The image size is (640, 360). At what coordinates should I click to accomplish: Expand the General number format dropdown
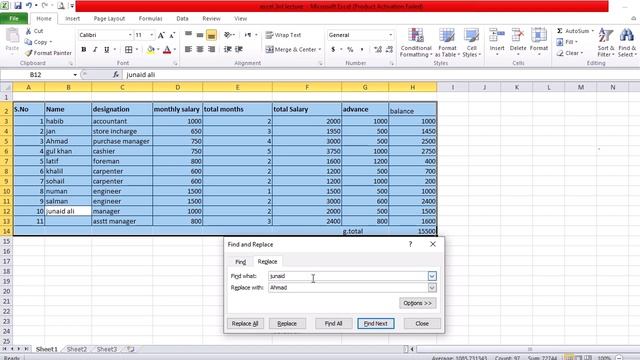pos(390,35)
